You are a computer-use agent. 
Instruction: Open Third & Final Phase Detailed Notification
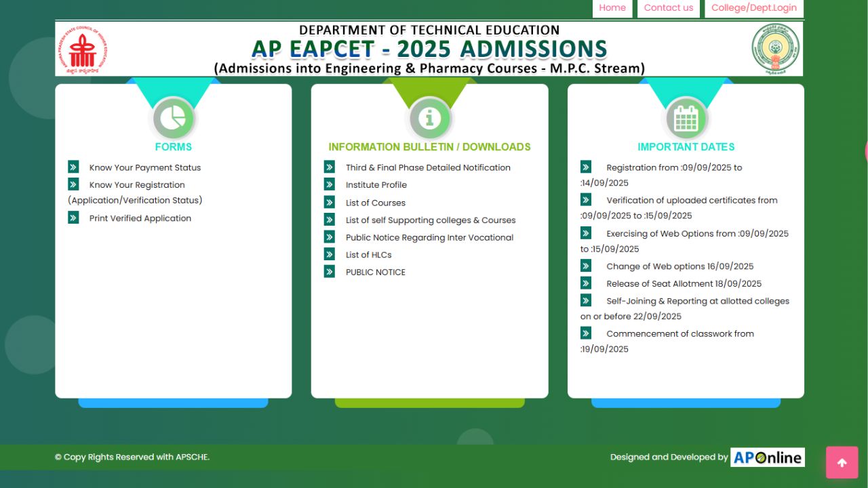click(x=428, y=167)
